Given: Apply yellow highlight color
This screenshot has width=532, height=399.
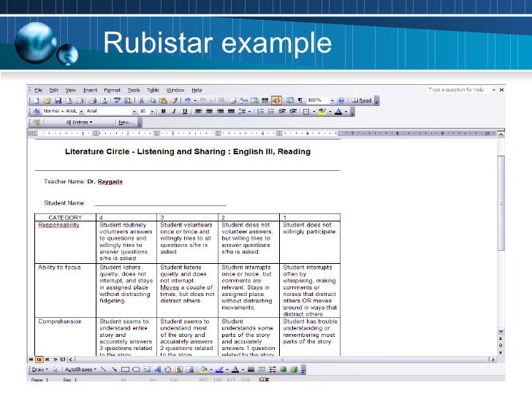Looking at the screenshot, I should (x=322, y=111).
